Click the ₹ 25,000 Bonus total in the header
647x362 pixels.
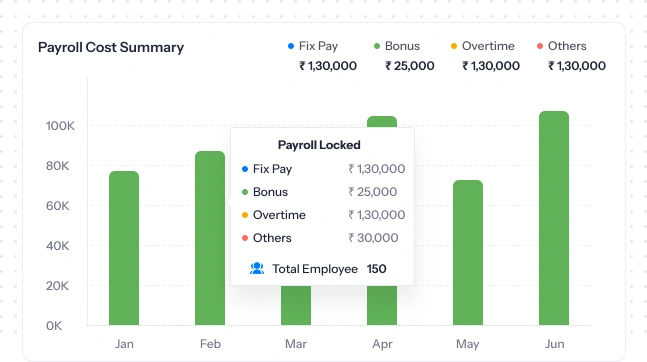[410, 66]
